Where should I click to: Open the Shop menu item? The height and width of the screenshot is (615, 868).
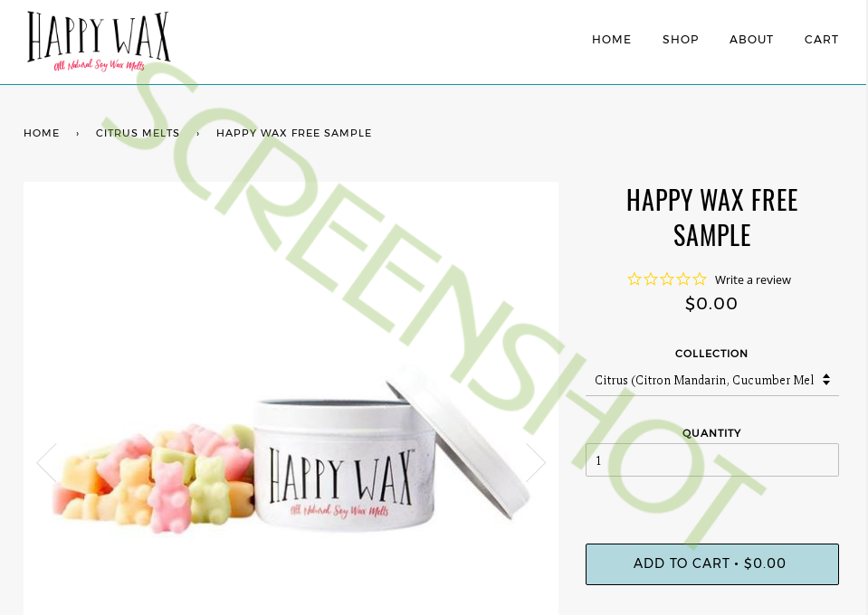(x=681, y=40)
